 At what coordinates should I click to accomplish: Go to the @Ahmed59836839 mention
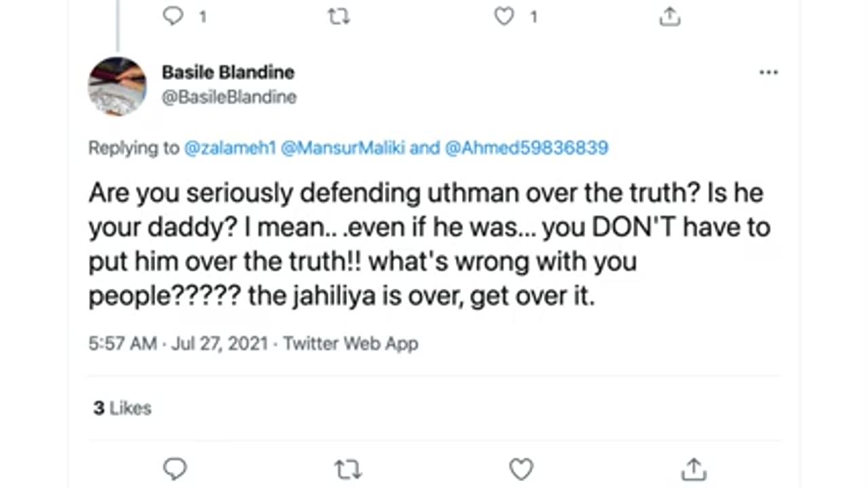(x=526, y=148)
